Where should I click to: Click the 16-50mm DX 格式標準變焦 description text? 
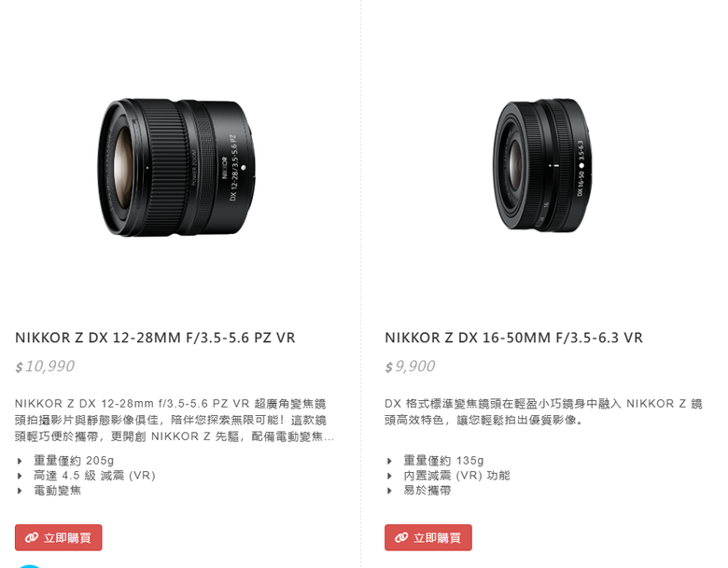[544, 411]
